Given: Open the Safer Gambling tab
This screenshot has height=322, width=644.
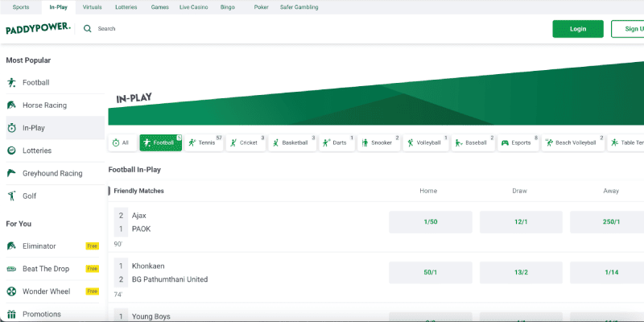Looking at the screenshot, I should click(x=299, y=7).
